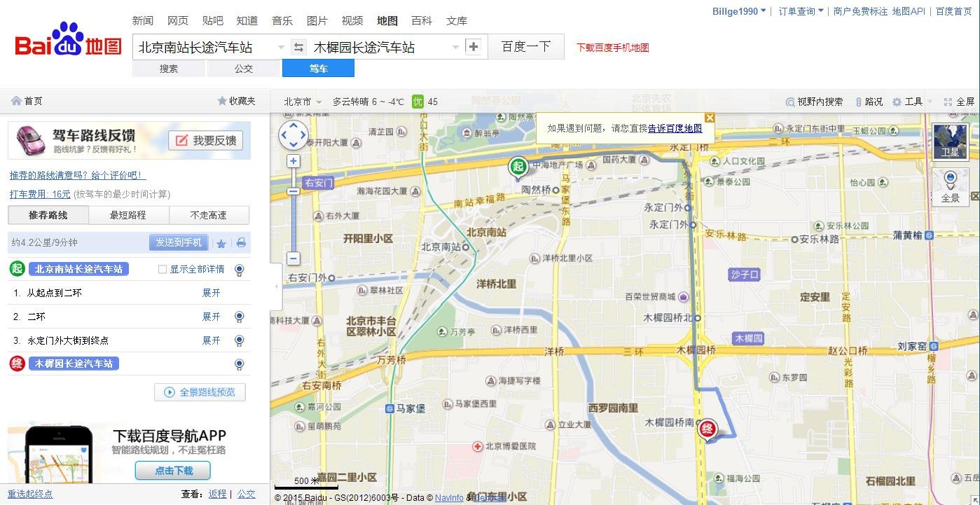Print the route via the printer icon
This screenshot has width=980, height=505.
(x=241, y=242)
